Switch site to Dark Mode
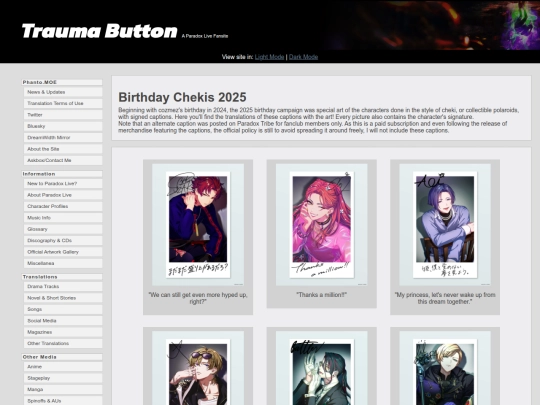This screenshot has width=540, height=405. point(303,57)
